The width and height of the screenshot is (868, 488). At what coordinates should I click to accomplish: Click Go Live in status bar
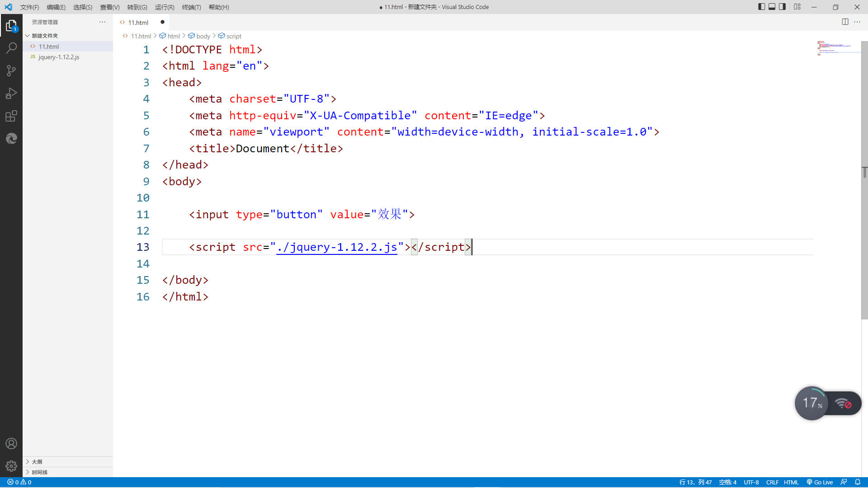click(820, 482)
